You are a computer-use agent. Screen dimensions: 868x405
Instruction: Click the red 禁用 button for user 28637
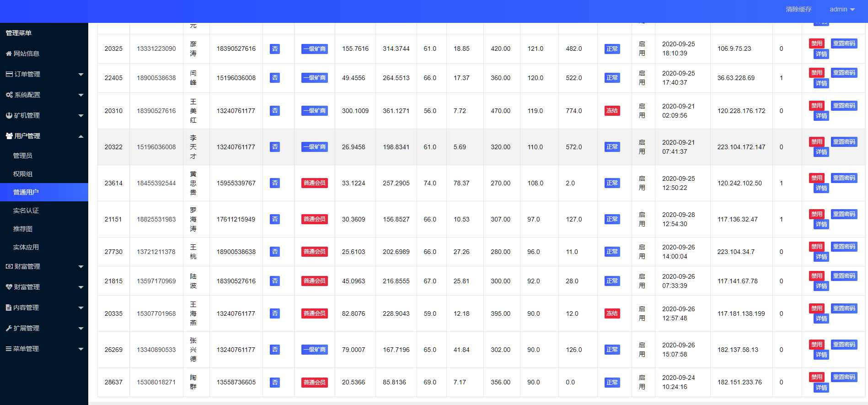817,377
